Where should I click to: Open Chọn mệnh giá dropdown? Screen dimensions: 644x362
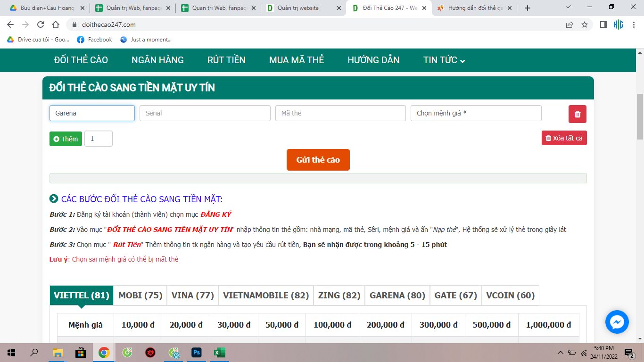(x=476, y=113)
